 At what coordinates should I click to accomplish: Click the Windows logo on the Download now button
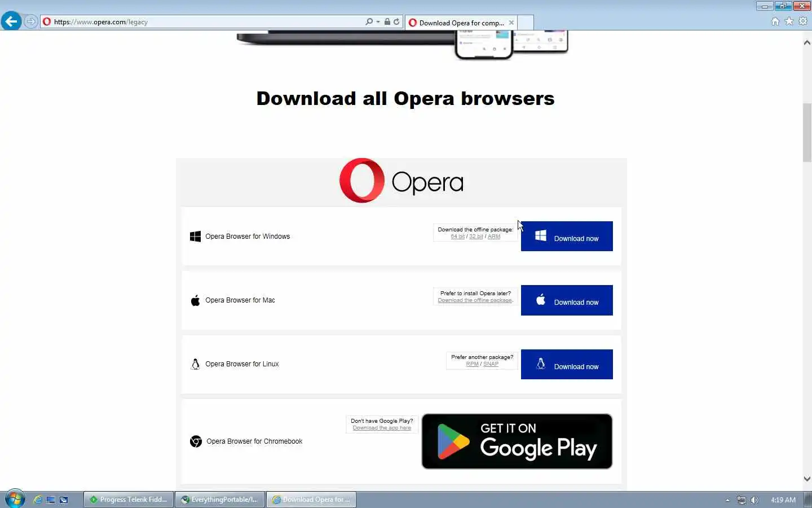pyautogui.click(x=540, y=235)
